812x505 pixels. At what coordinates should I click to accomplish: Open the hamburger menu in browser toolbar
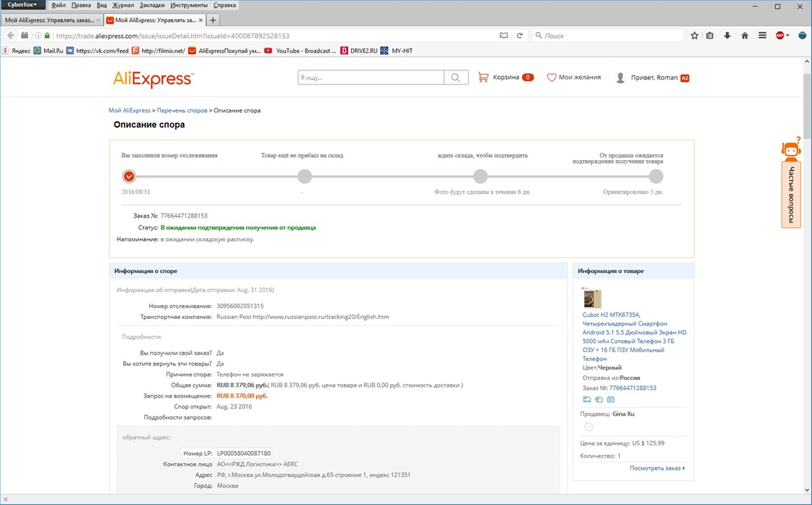click(x=763, y=35)
